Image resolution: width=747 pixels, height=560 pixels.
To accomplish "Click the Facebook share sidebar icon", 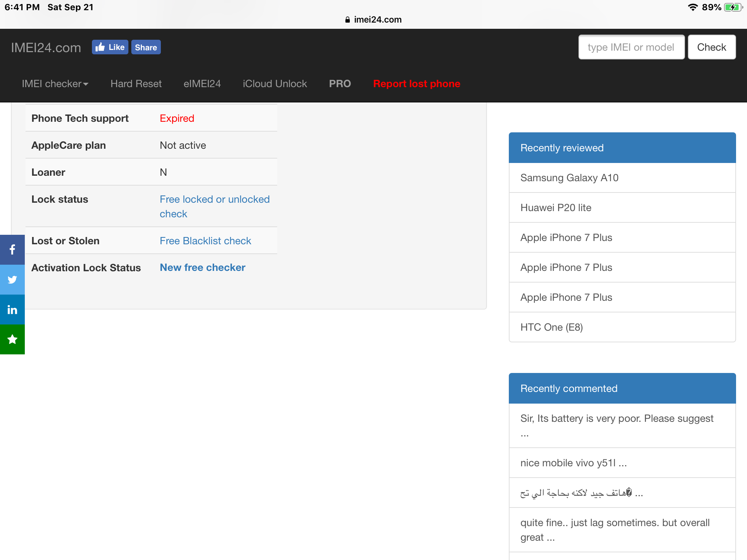I will pyautogui.click(x=12, y=250).
